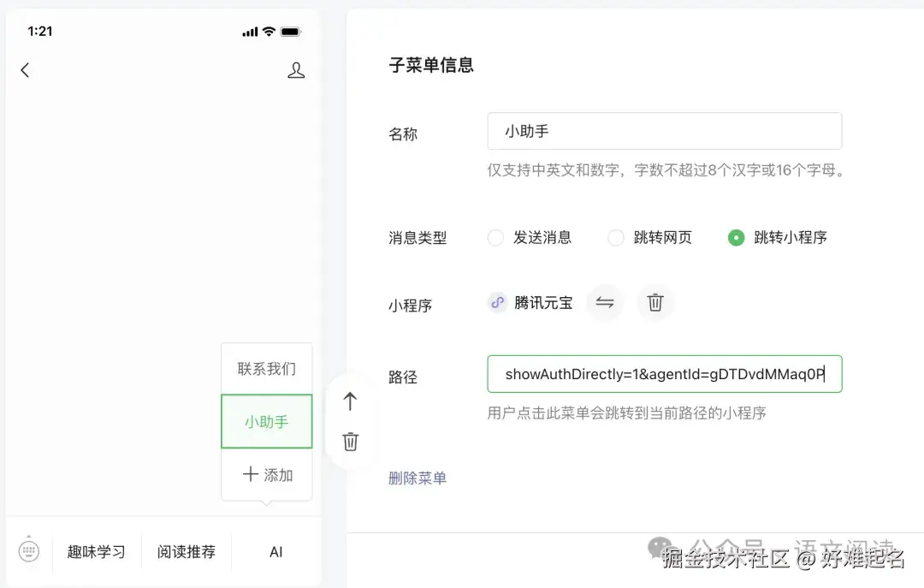Click the 添加 button to add a submenu

[x=266, y=475]
